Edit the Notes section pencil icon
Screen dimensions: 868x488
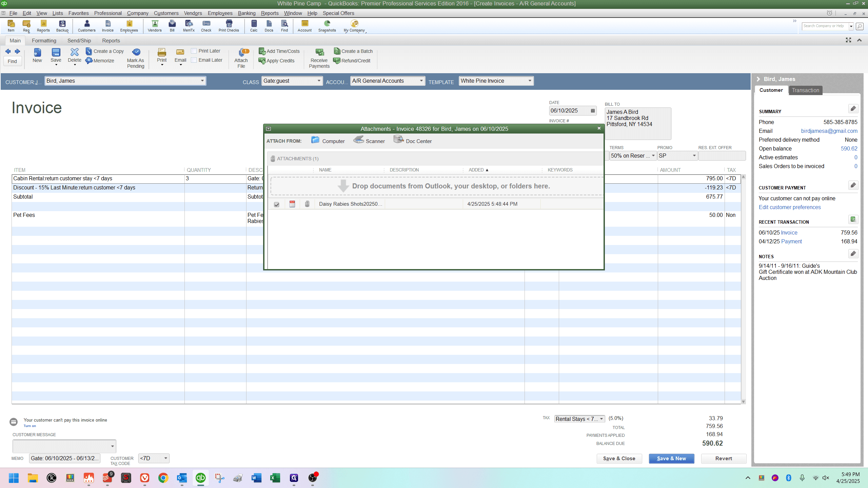853,253
